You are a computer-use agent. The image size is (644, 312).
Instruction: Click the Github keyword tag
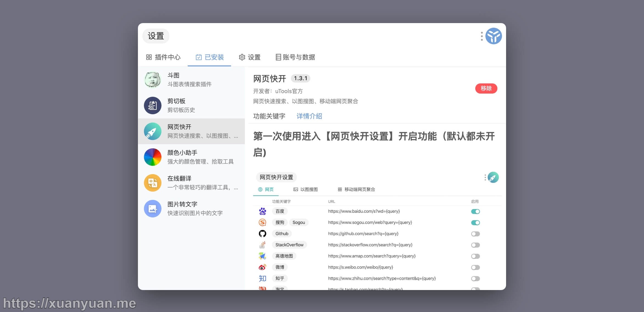[282, 234]
